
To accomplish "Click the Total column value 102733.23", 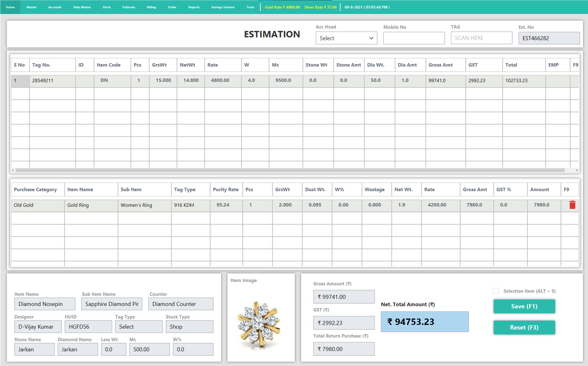I will click(524, 81).
